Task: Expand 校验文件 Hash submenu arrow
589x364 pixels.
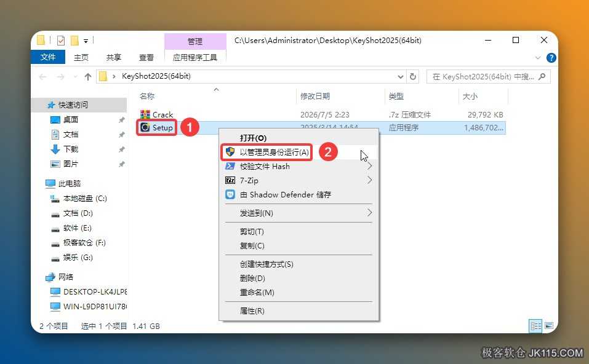Action: [370, 166]
